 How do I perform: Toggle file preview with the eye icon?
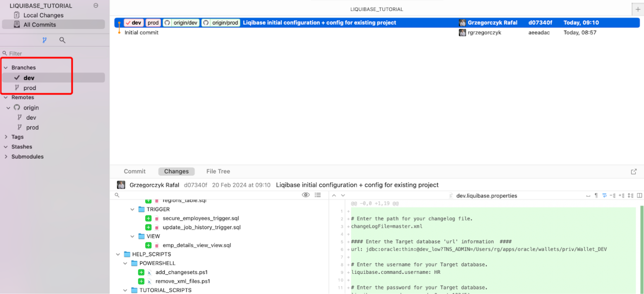(x=306, y=195)
